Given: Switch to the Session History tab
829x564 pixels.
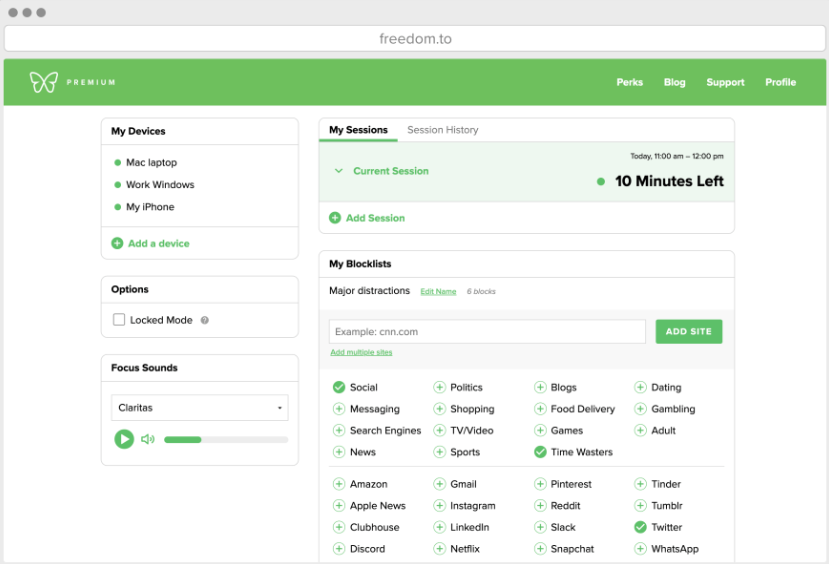Looking at the screenshot, I should coord(443,130).
